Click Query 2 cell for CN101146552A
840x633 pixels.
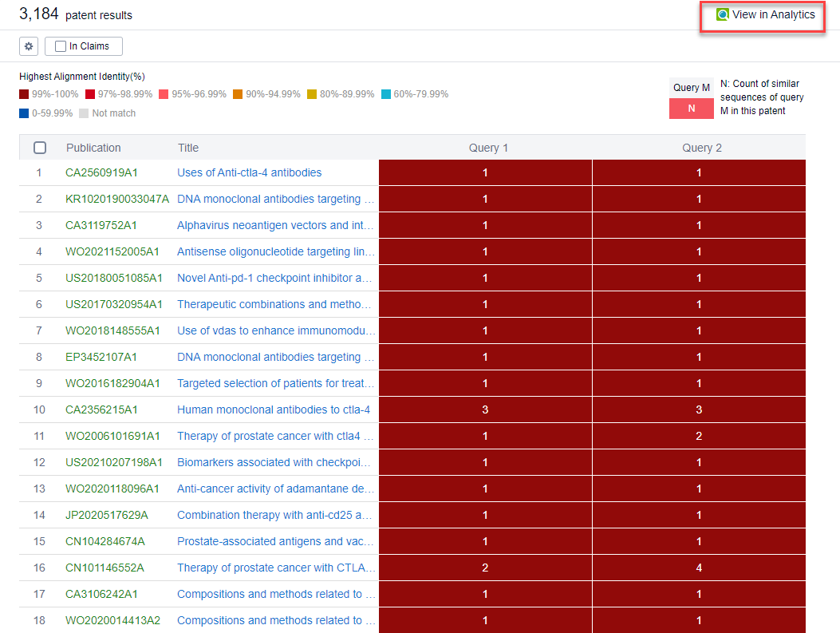[699, 568]
